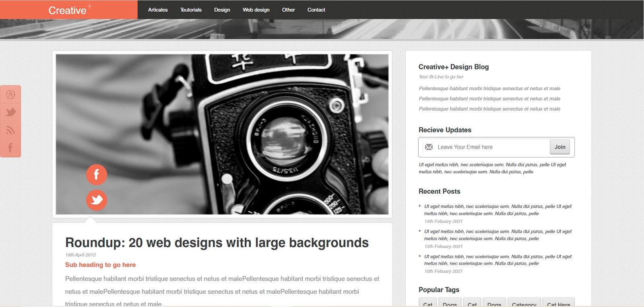Click the Join button
Screen dimensions: 644x307
(x=560, y=147)
